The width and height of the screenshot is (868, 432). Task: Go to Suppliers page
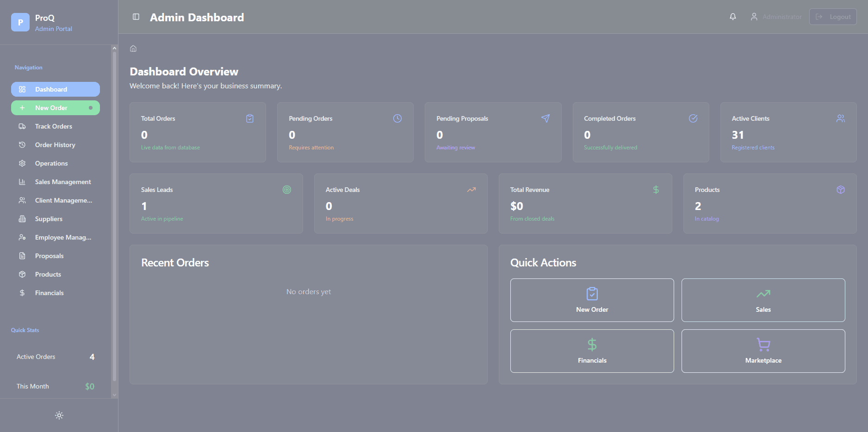pos(56,219)
